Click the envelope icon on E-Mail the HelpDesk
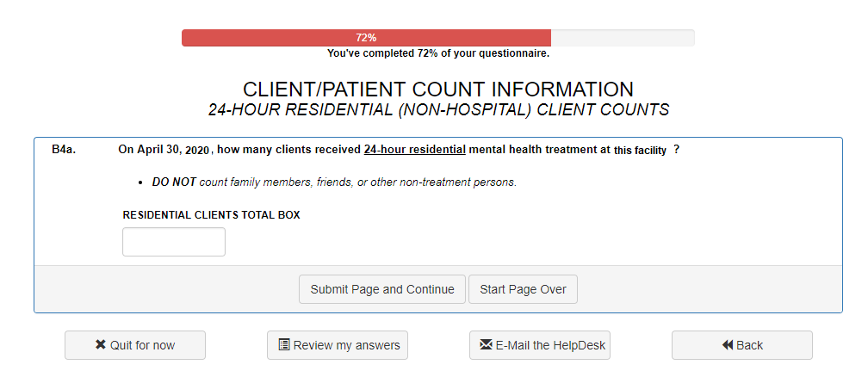Screen dimensions: 868x377 [x=486, y=345]
